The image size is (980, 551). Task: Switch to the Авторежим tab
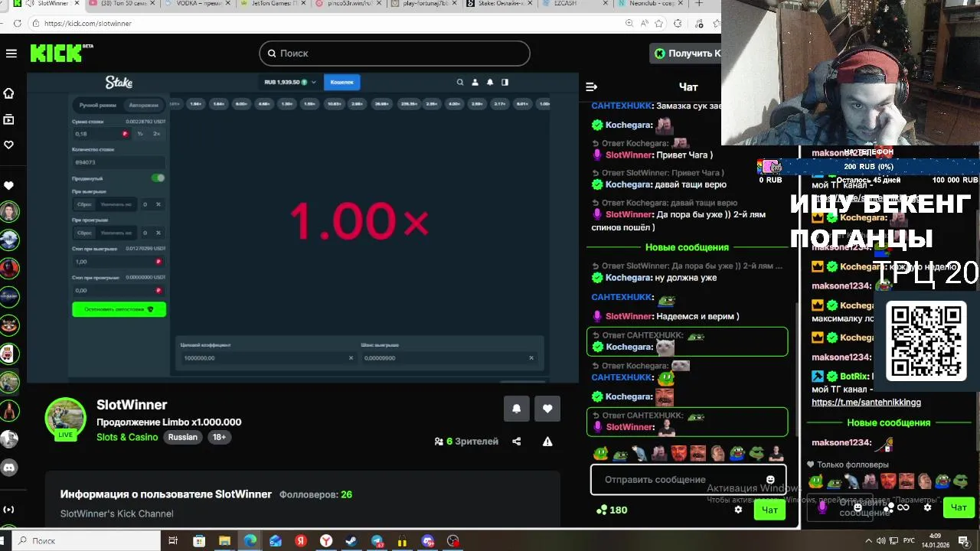pyautogui.click(x=143, y=105)
